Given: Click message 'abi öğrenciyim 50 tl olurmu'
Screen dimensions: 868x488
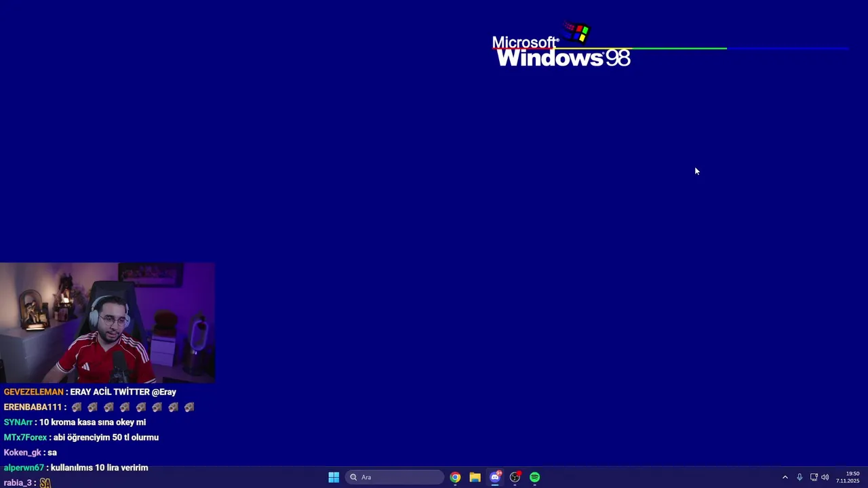Looking at the screenshot, I should (x=106, y=437).
